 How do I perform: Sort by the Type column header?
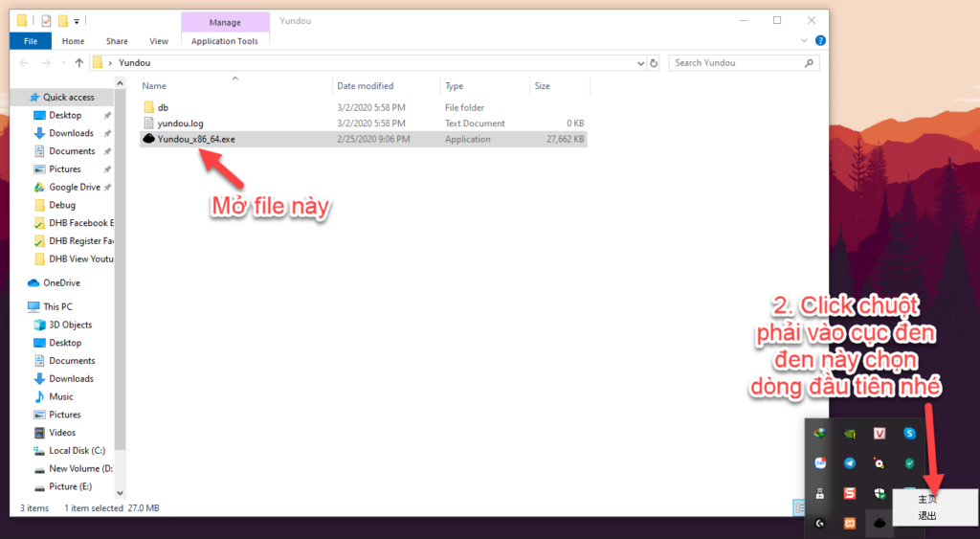(485, 85)
